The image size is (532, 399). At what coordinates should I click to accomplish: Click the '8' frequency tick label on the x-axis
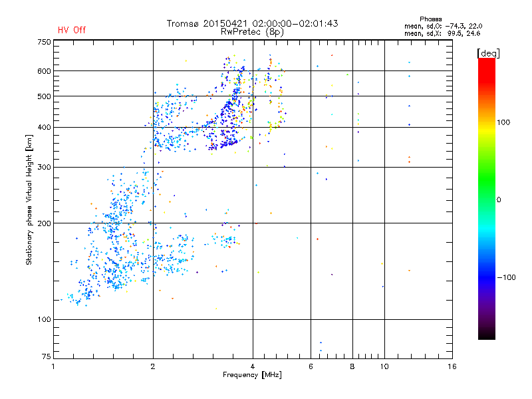coord(352,366)
